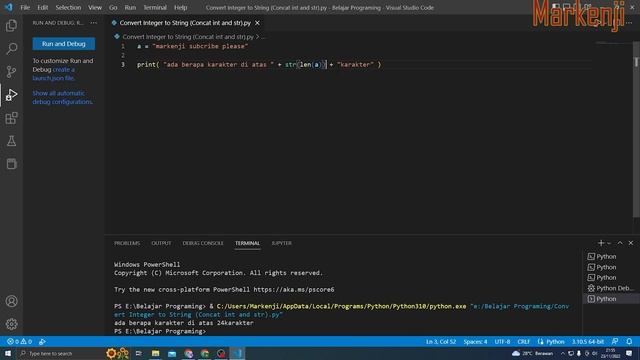The height and width of the screenshot is (360, 640).
Task: Open the Testing flask view
Action: point(11,141)
